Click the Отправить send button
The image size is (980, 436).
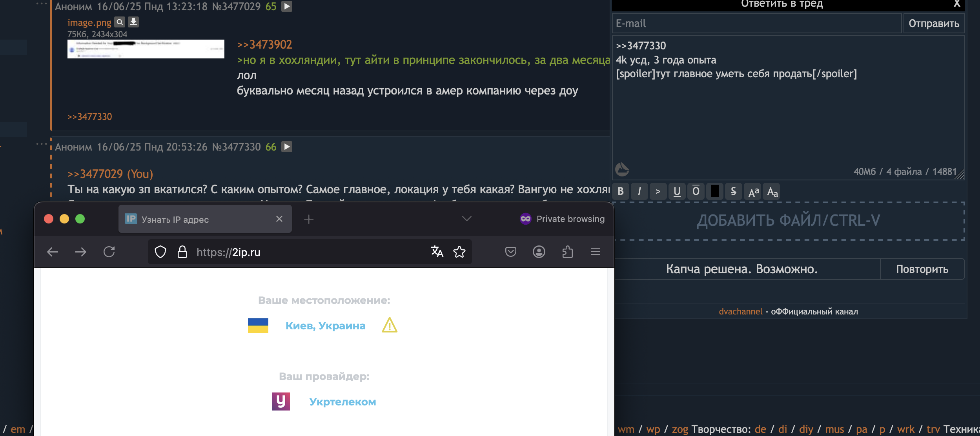pos(934,24)
